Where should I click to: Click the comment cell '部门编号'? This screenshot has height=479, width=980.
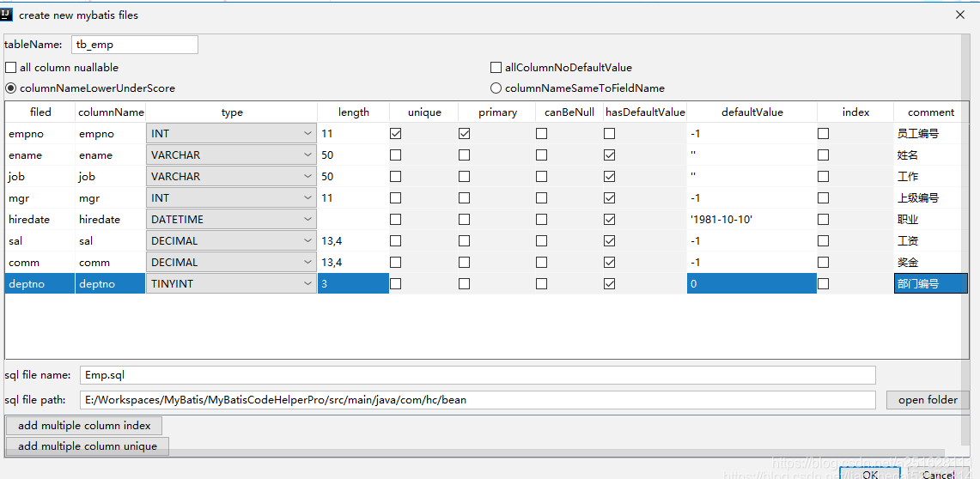931,283
